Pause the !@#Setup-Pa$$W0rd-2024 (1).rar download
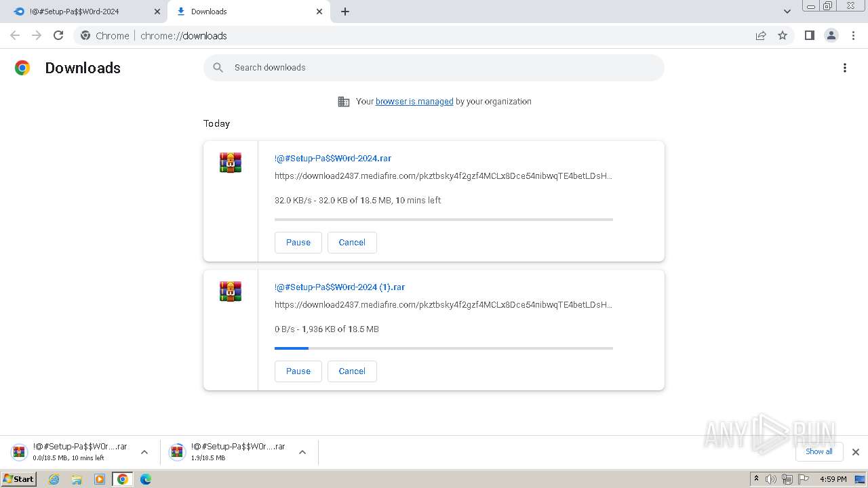The width and height of the screenshot is (868, 488). [298, 371]
